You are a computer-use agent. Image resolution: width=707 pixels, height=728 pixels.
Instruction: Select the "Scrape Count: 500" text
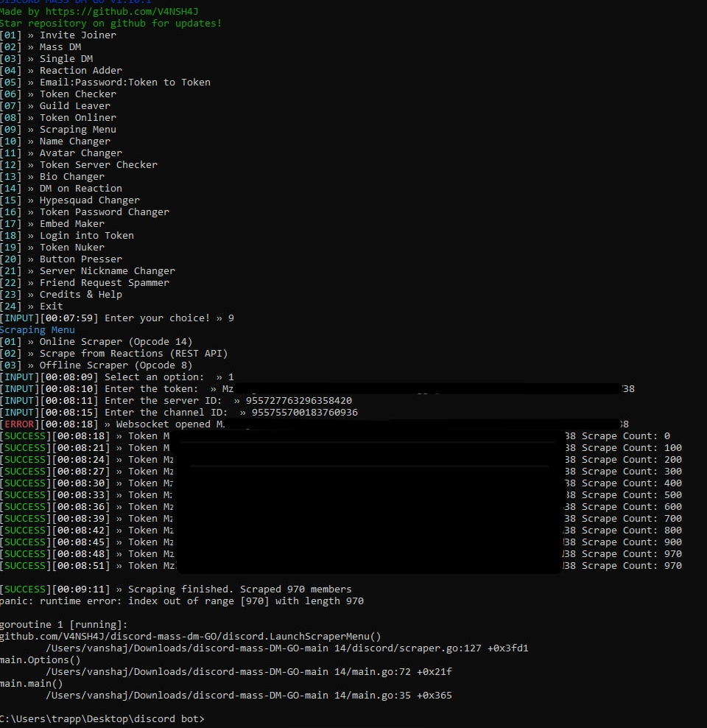(633, 495)
